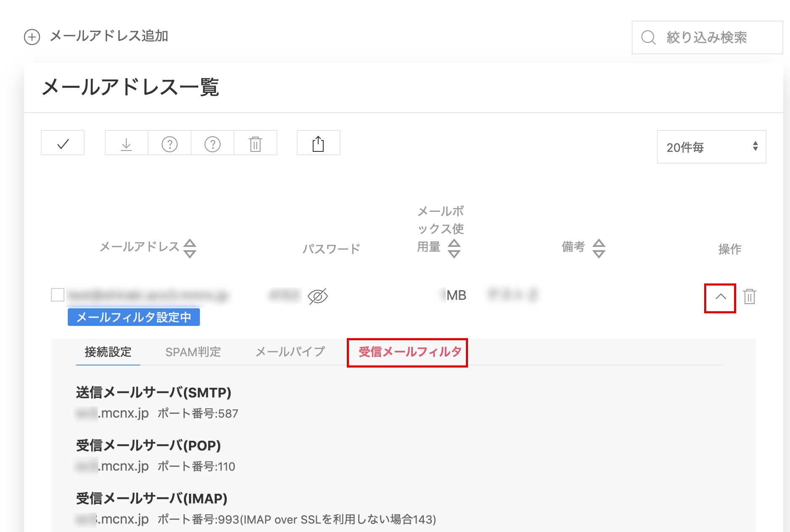Switch to the 受信メールフィルタ tab
The height and width of the screenshot is (532, 790).
coord(410,352)
